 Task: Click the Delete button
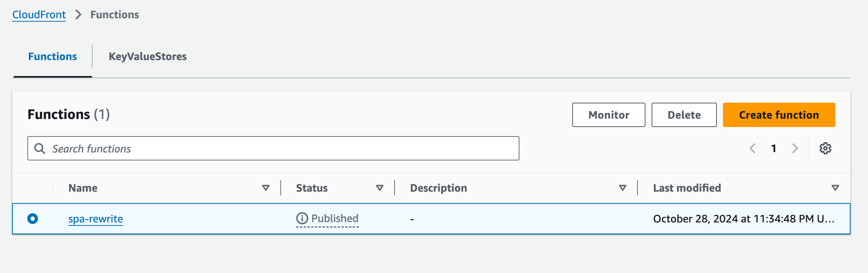(684, 115)
